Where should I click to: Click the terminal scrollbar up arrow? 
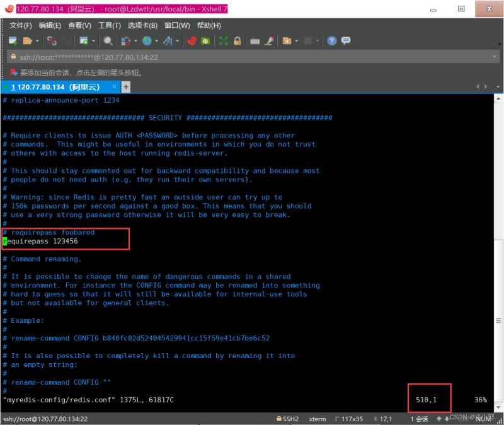point(498,99)
